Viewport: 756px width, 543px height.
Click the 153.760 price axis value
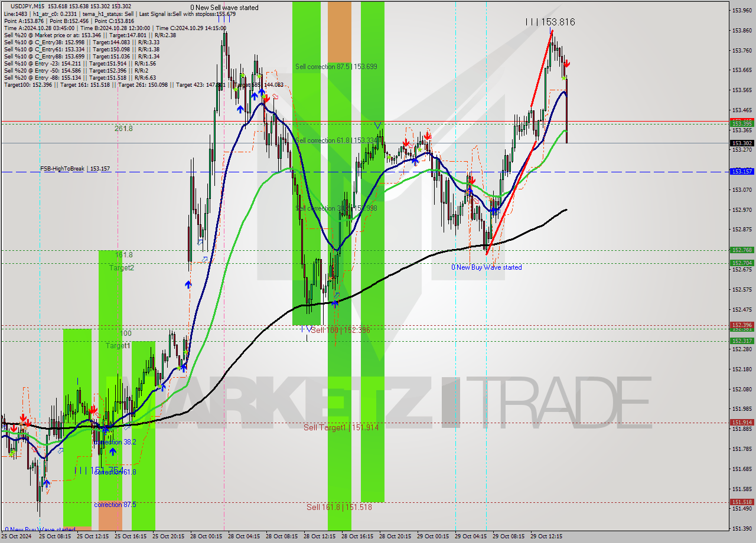[x=742, y=50]
